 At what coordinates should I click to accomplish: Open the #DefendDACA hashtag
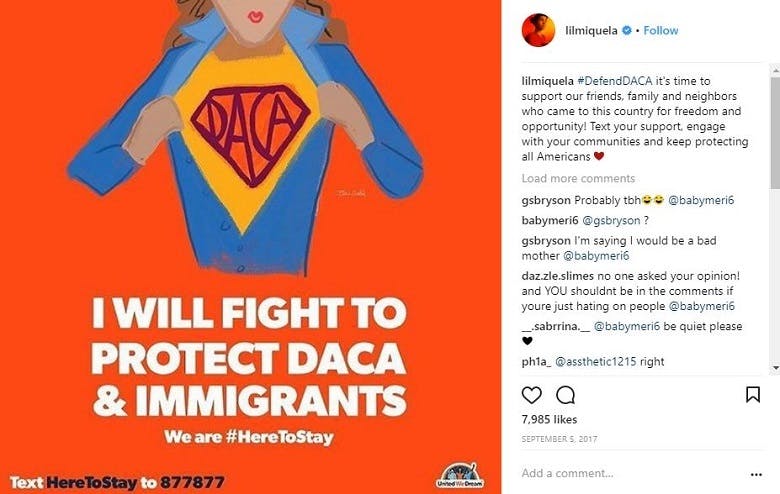(614, 81)
